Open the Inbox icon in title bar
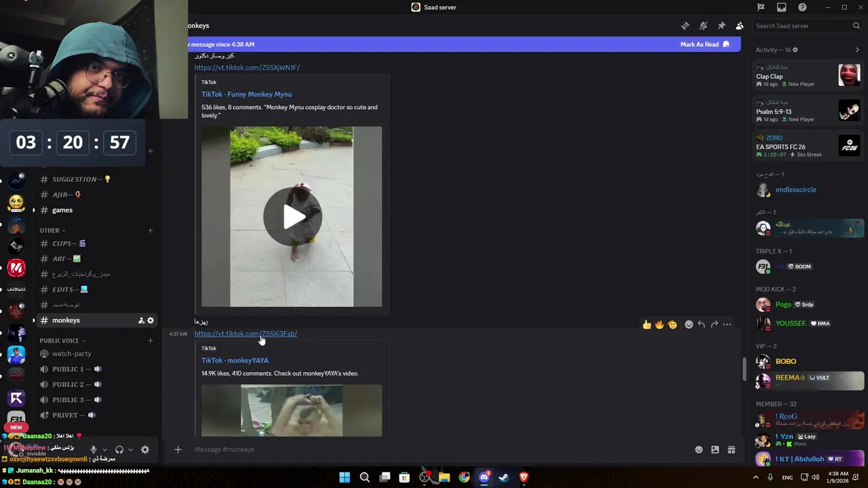 point(782,7)
